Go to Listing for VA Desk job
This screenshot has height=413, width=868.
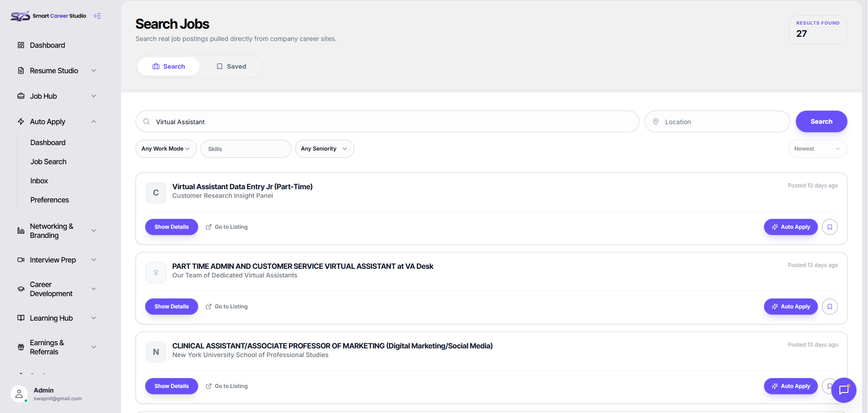(226, 307)
